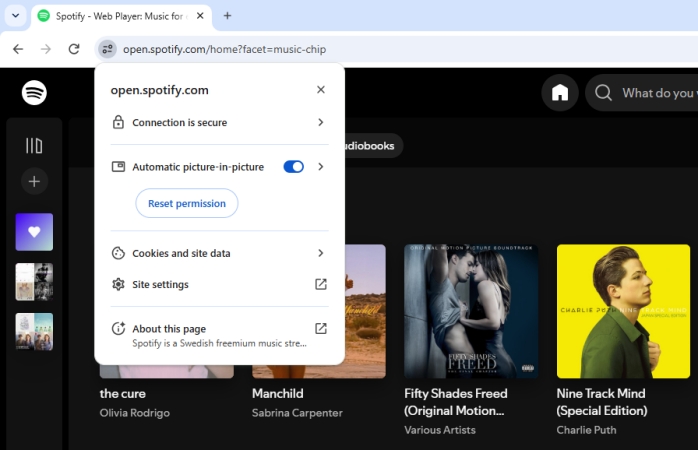The width and height of the screenshot is (698, 450).
Task: Open the second playlist thumbnail in sidebar
Action: coord(34,282)
